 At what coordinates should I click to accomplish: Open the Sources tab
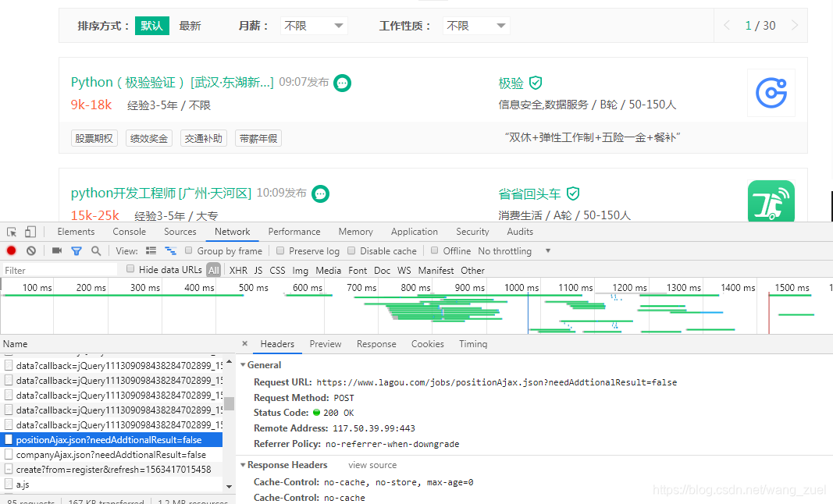pos(180,232)
